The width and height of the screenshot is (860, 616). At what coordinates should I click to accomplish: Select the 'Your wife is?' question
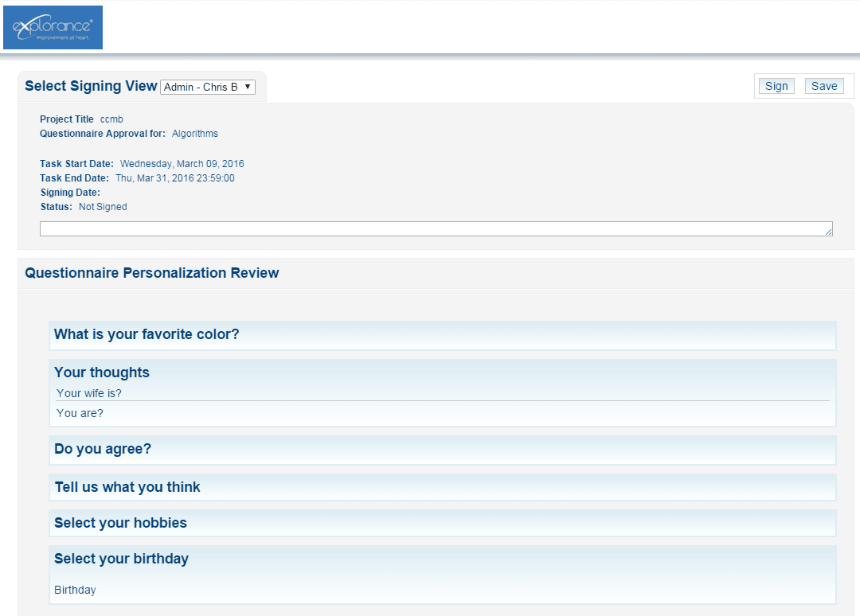[x=88, y=393]
